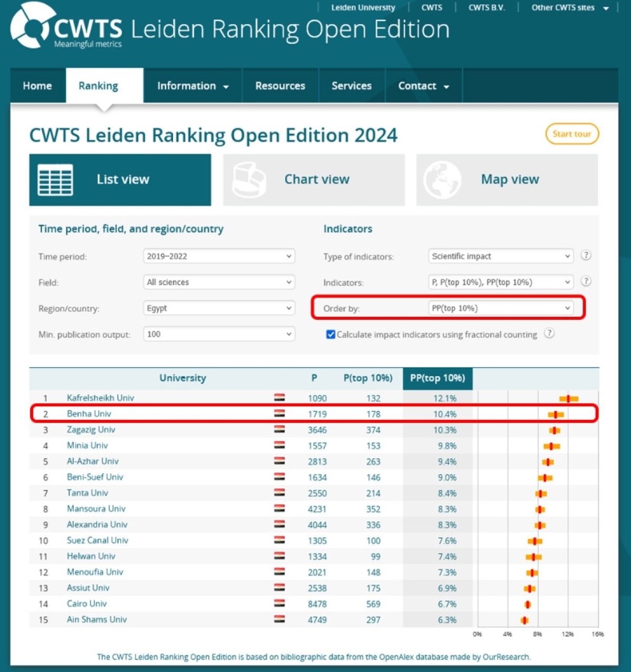
Task: Toggle fractional counting checkbox
Action: tap(331, 334)
